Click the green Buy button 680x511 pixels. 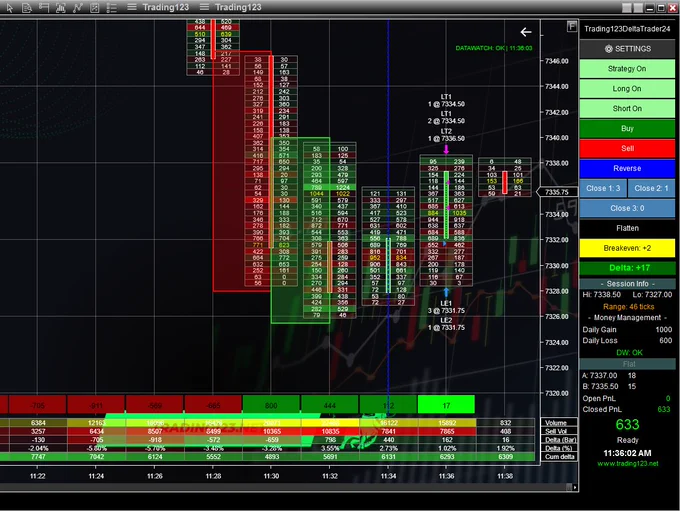coord(627,128)
